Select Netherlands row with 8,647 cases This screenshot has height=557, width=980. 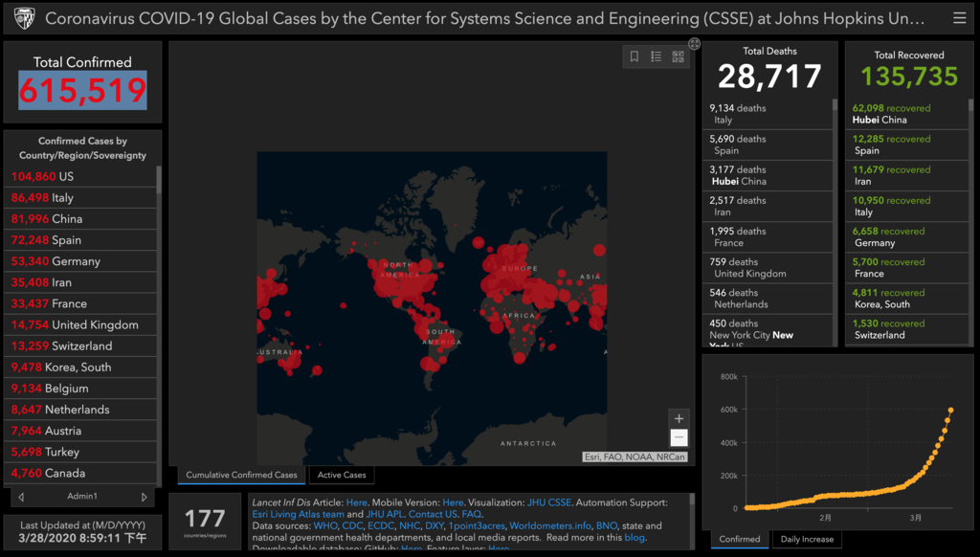point(80,410)
